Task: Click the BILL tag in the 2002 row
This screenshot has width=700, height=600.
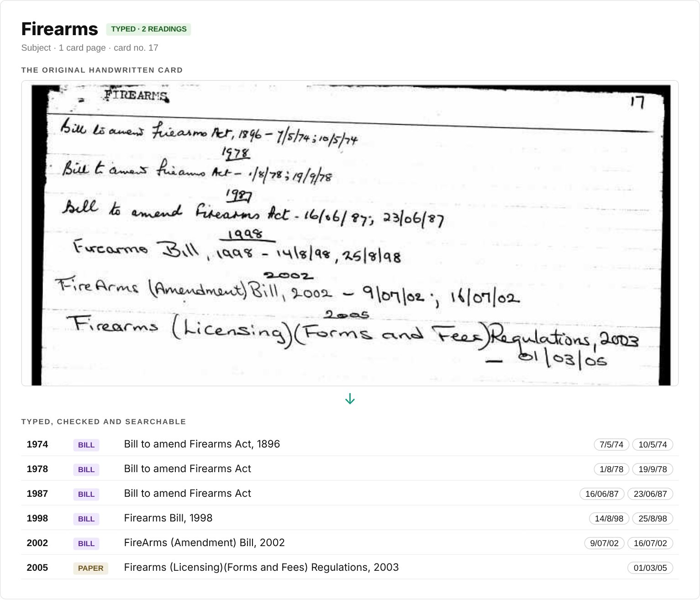Action: click(x=86, y=544)
